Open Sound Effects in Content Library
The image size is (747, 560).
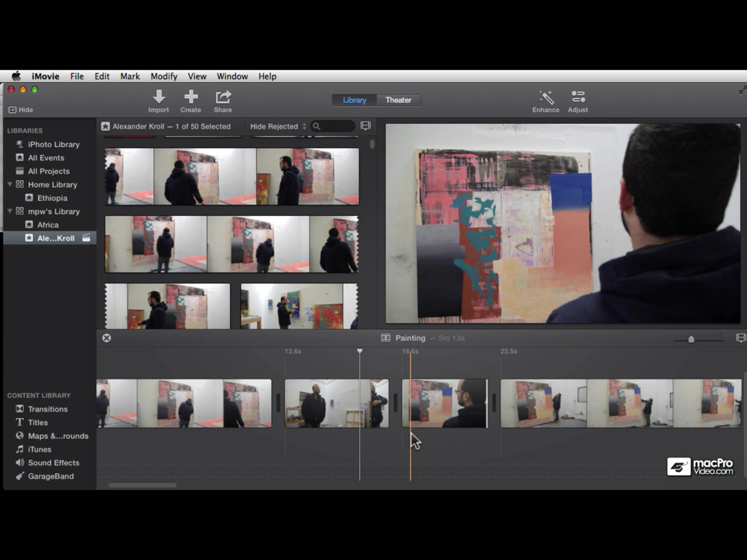[x=49, y=462]
